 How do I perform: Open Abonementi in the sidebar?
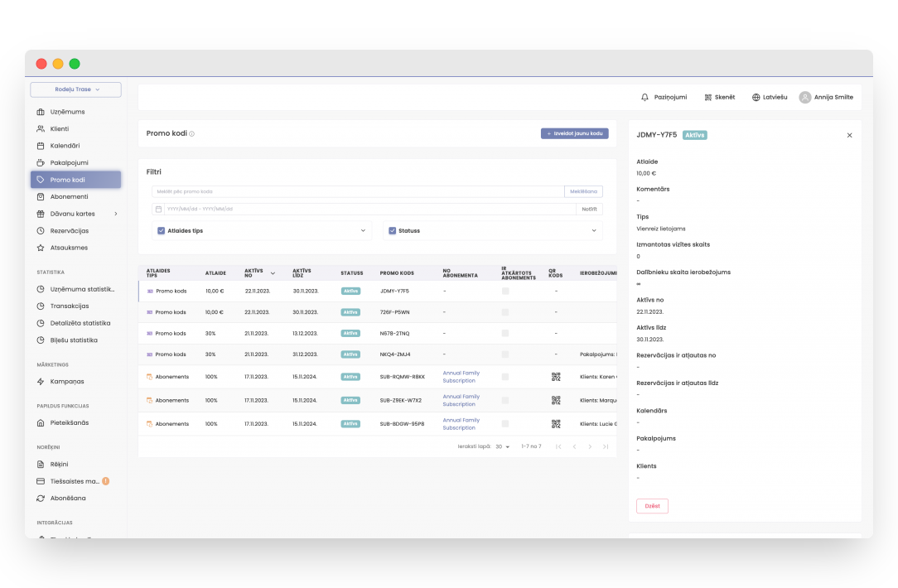click(x=69, y=196)
